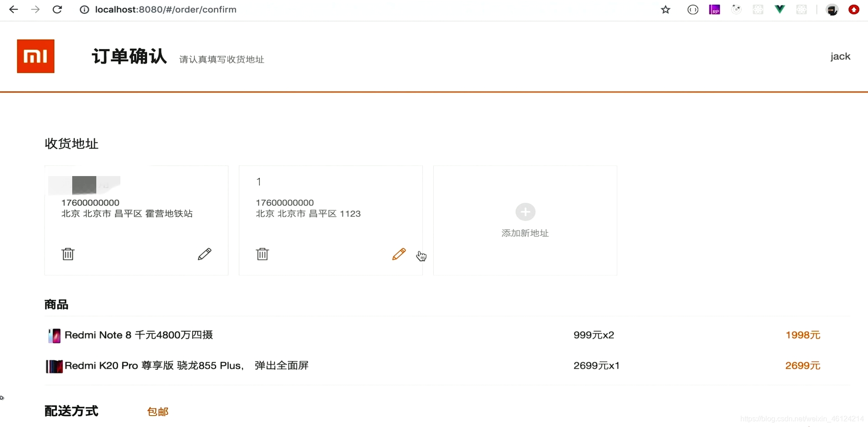Screen dimensions: 868x427
Task: Click the 999元x2 quantity text
Action: [x=594, y=335]
